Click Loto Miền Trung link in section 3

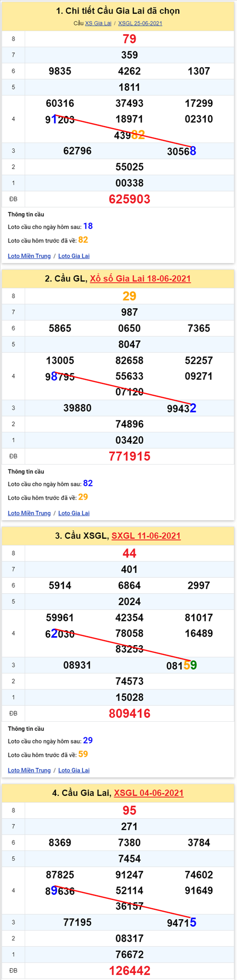tap(29, 770)
